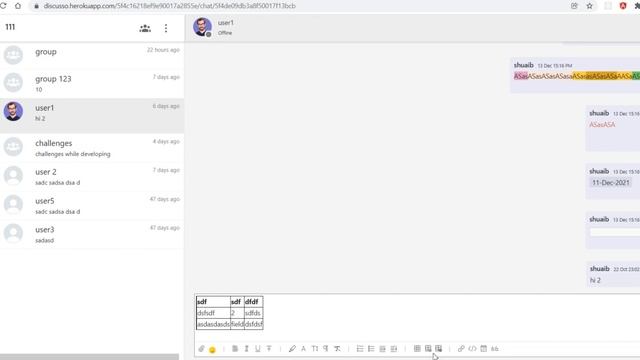Click the red ASasASA message

pos(602,124)
